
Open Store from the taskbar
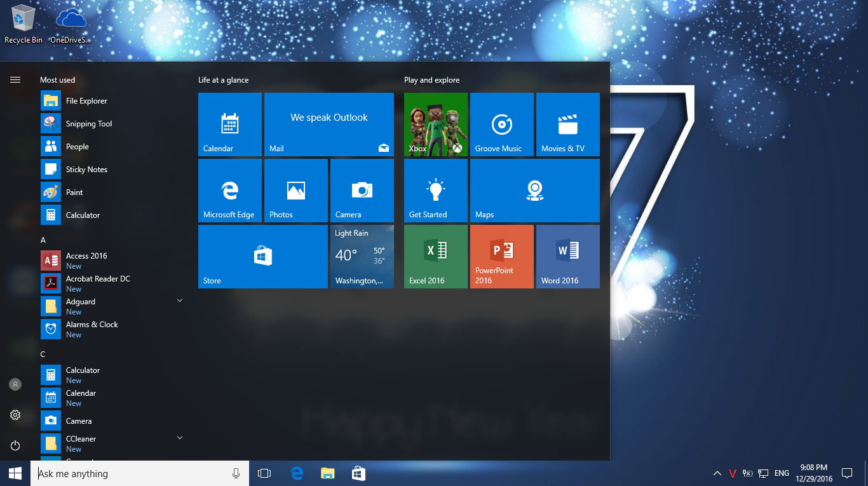tap(358, 473)
